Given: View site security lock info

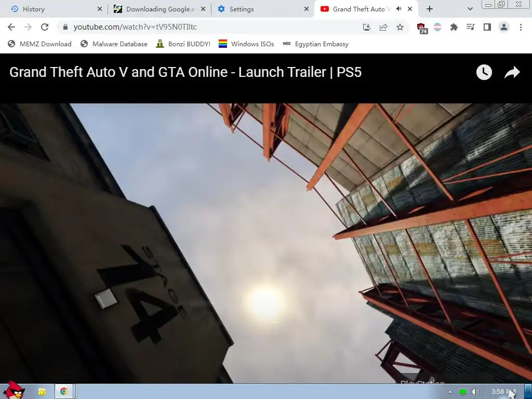Looking at the screenshot, I should [65, 27].
